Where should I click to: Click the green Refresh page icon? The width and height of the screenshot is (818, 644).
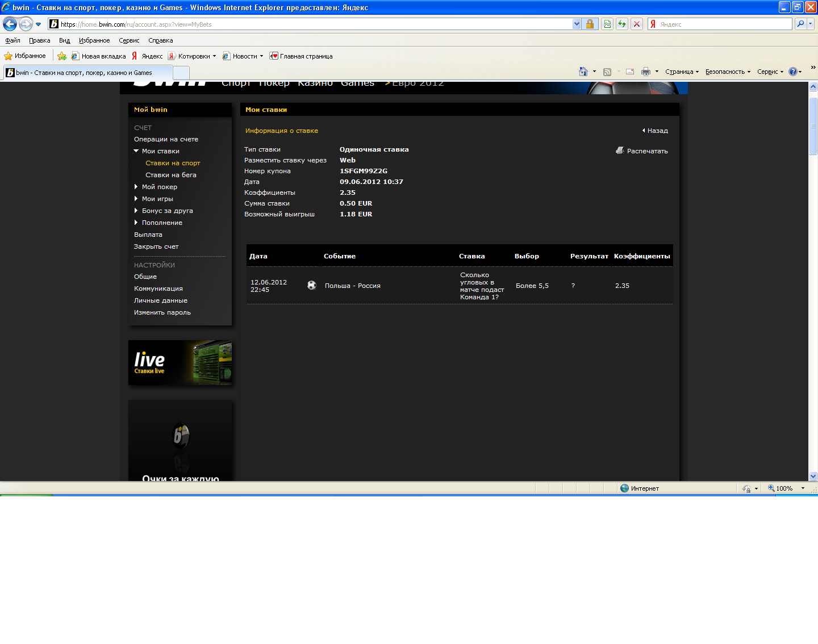click(622, 24)
